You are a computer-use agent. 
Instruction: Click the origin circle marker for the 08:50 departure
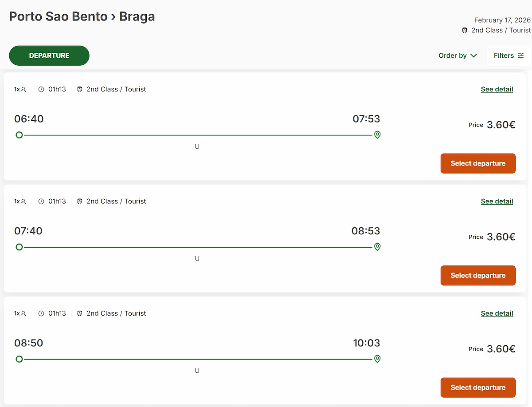point(19,359)
